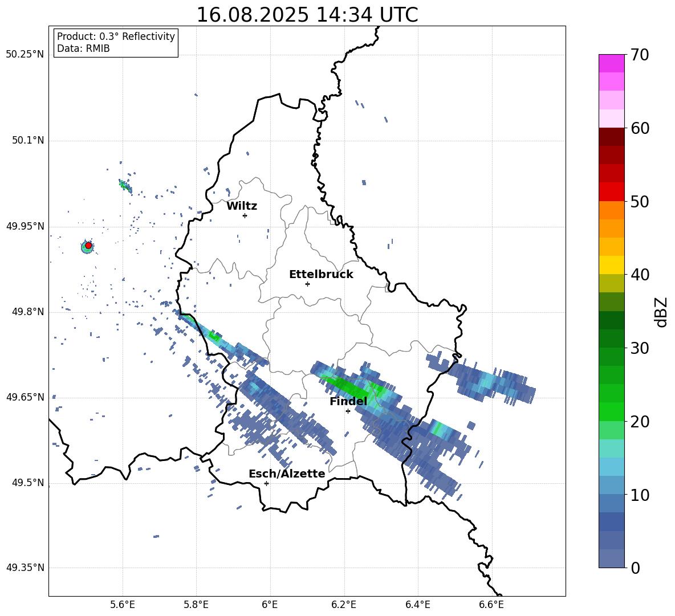Click the 49.8°N latitude label

click(27, 312)
